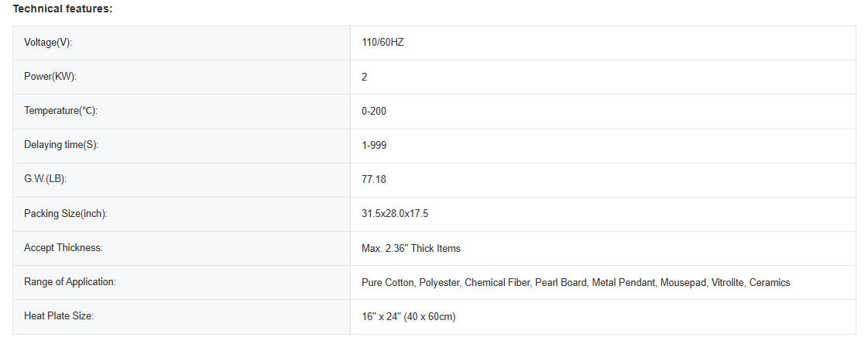Select the 'Delaying time(S):' label
The height and width of the screenshot is (348, 868).
pyautogui.click(x=61, y=145)
